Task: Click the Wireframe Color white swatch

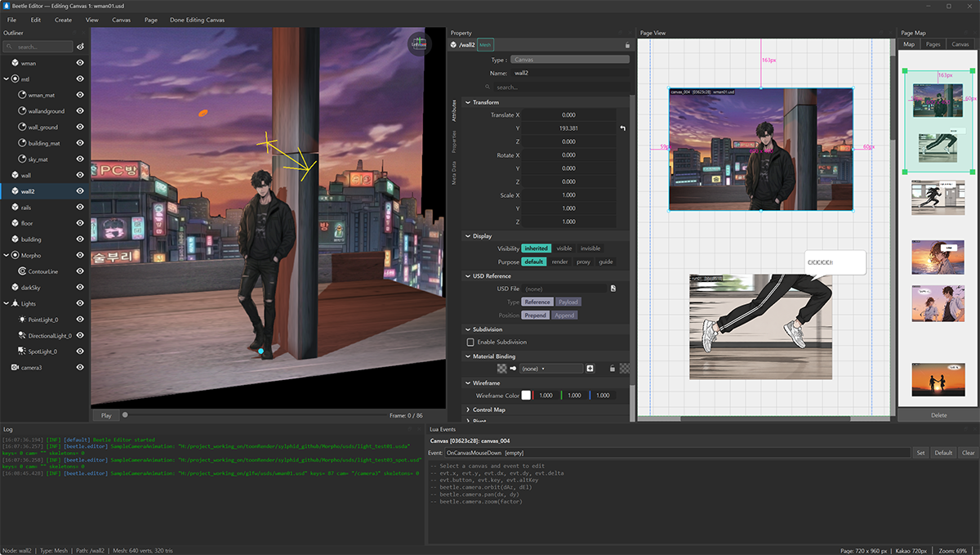Action: click(527, 395)
